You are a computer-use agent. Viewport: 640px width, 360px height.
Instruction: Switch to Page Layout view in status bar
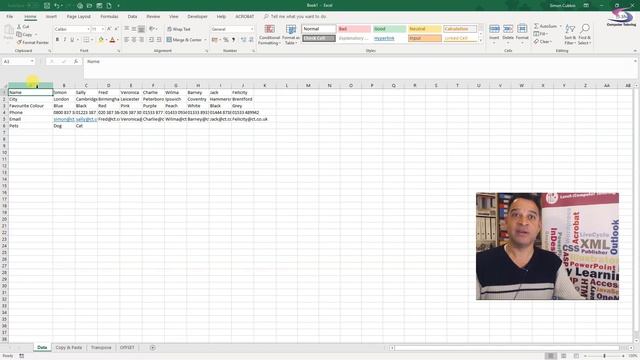[564, 356]
